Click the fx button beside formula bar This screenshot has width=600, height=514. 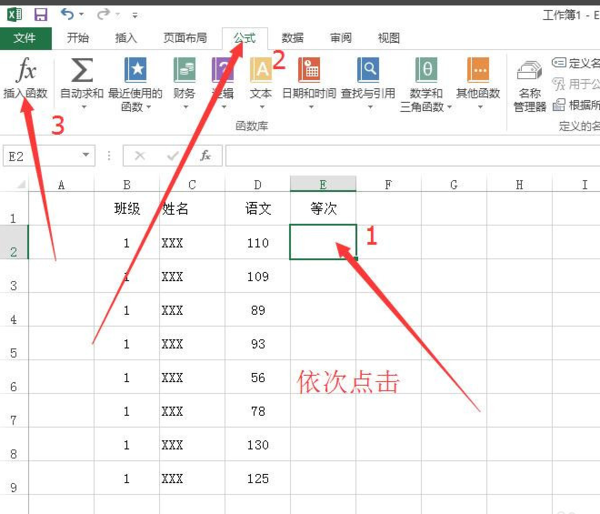click(205, 156)
